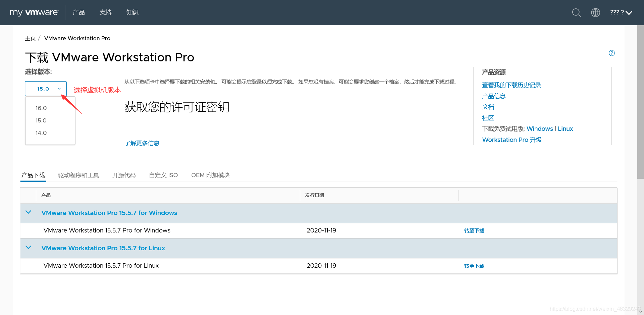The height and width of the screenshot is (315, 644).
Task: Click 2020-11-19 date in Linux row
Action: 321,266
